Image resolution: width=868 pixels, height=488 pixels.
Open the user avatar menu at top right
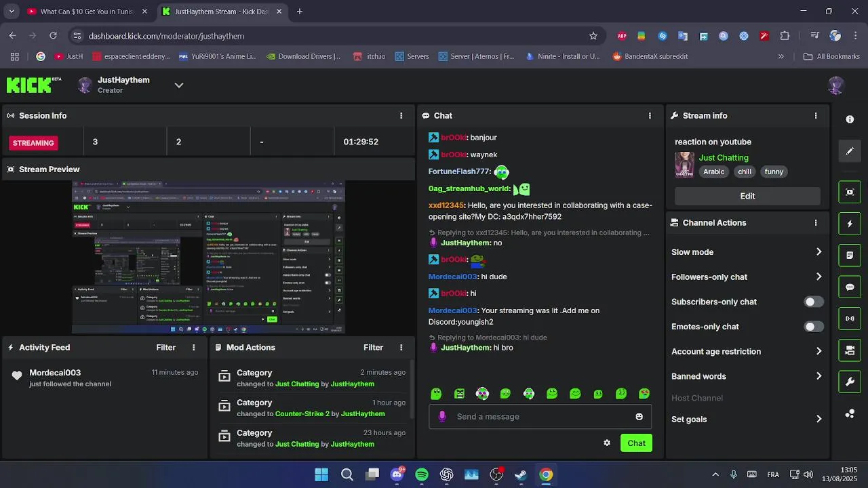click(835, 85)
